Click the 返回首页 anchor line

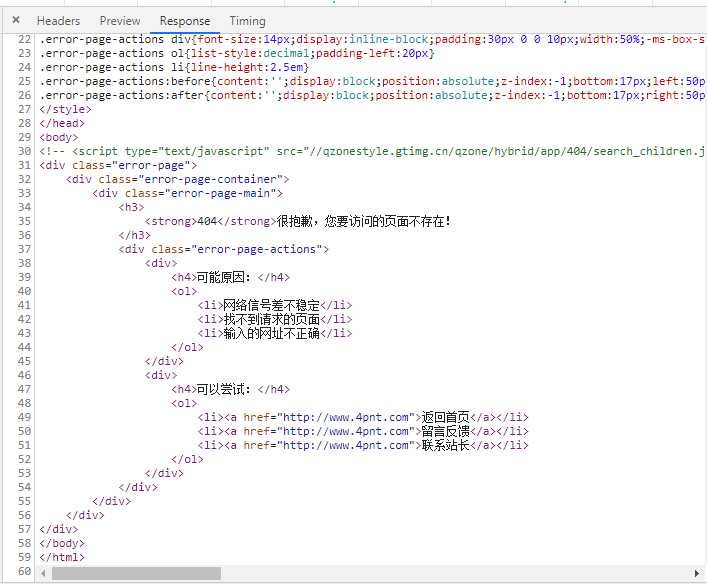(363, 417)
